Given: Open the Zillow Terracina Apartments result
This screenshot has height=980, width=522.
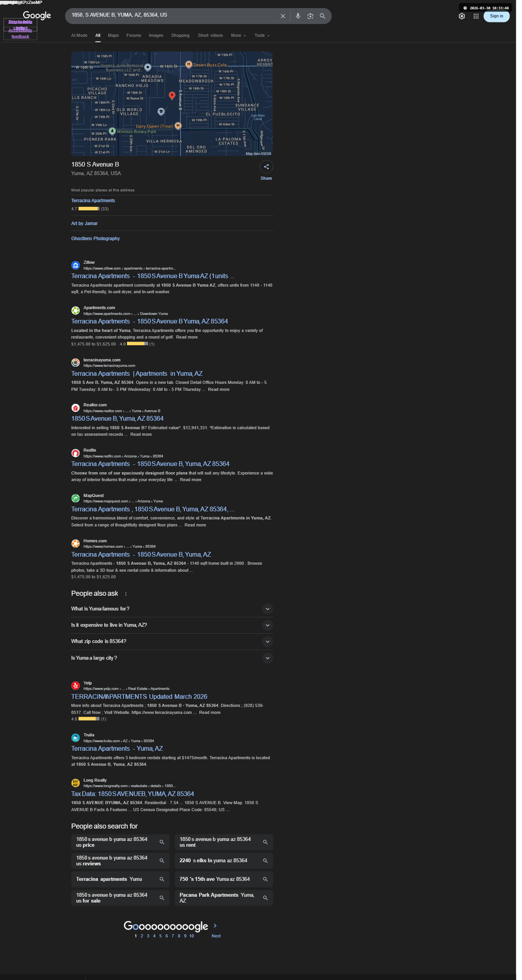Looking at the screenshot, I should tap(153, 276).
